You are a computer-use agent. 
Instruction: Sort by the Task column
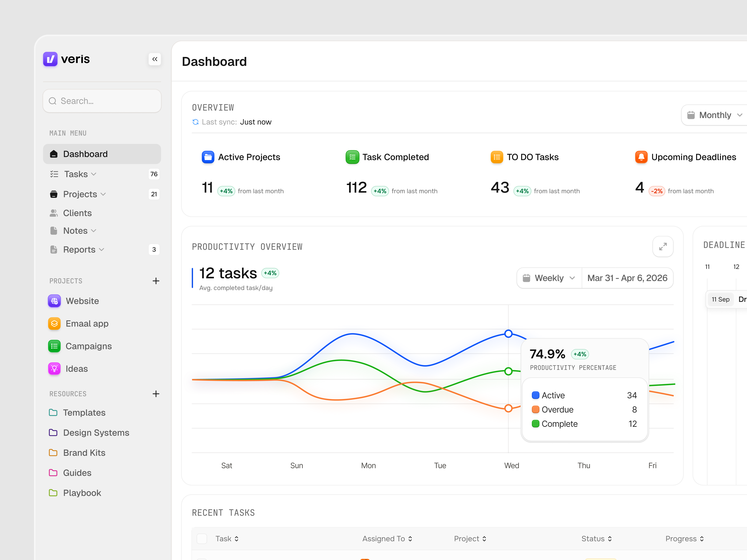point(227,538)
